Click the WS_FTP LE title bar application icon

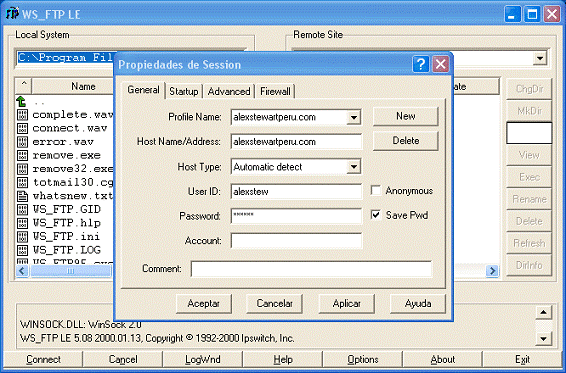click(12, 14)
